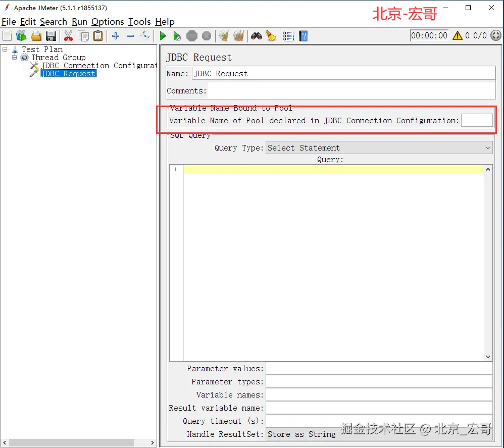Click the query editor scroll down arrow

tap(488, 357)
